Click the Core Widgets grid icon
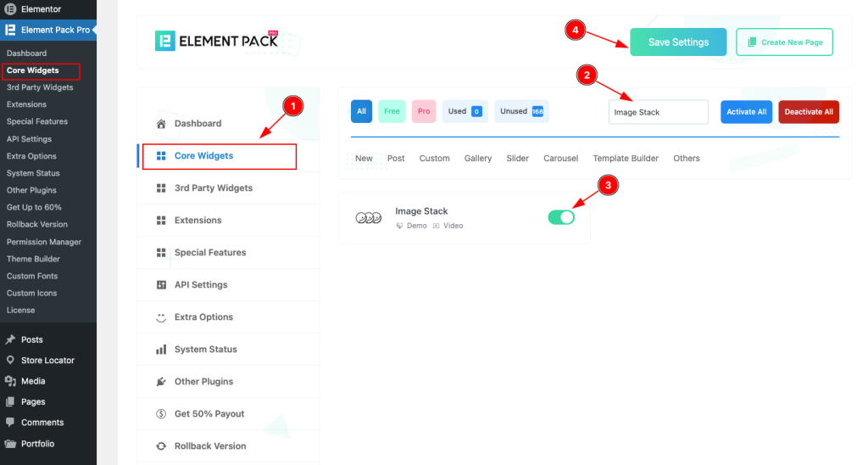This screenshot has width=868, height=465. tap(161, 156)
